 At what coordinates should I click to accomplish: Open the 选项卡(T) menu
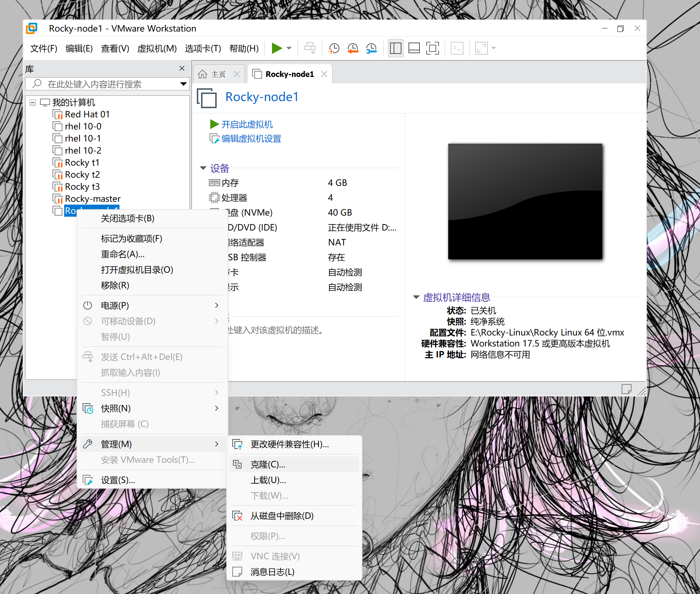click(x=203, y=48)
